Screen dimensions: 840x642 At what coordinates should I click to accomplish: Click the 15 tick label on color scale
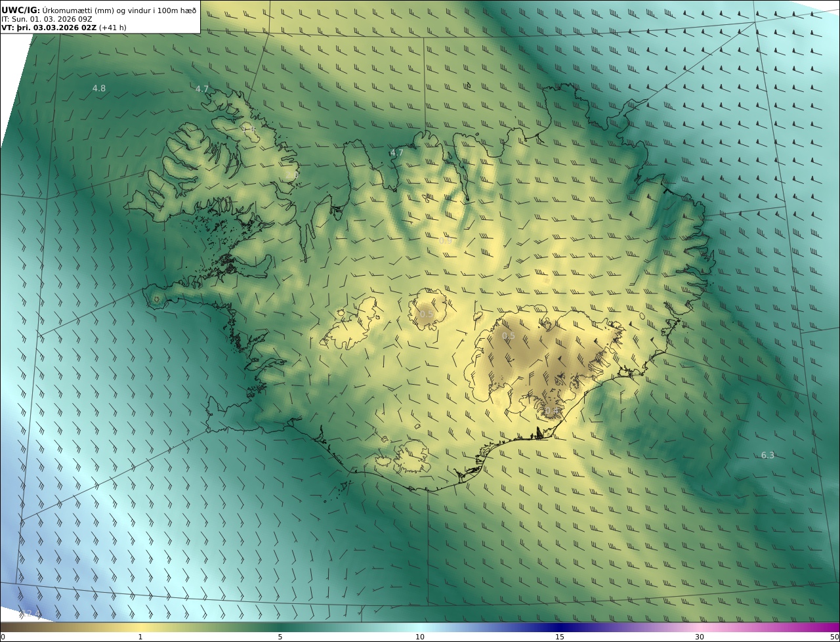click(x=560, y=637)
